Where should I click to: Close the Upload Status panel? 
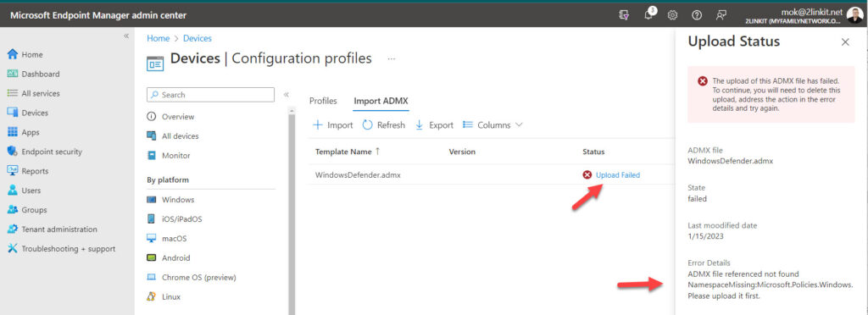(845, 42)
